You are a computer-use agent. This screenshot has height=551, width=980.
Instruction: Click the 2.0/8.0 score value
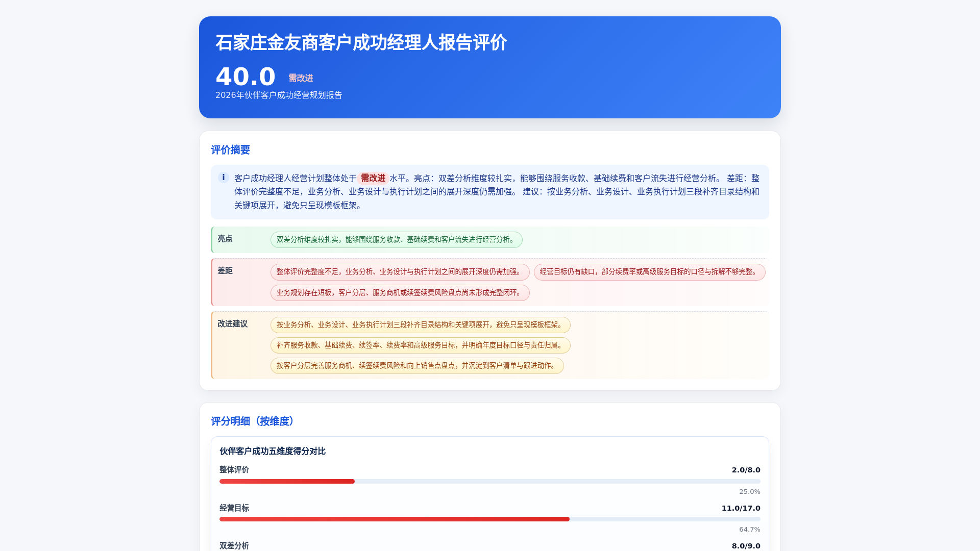(x=746, y=470)
